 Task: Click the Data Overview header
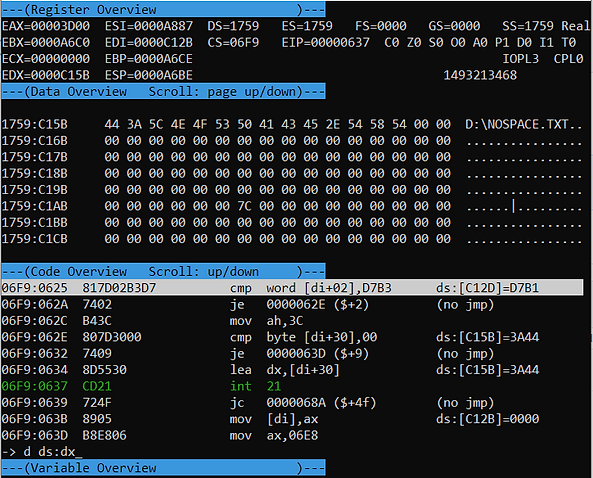coord(163,92)
